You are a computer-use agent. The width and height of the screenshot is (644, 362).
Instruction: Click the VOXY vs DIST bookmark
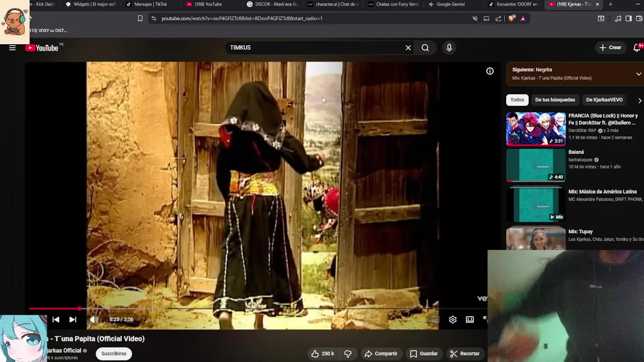[x=48, y=31]
